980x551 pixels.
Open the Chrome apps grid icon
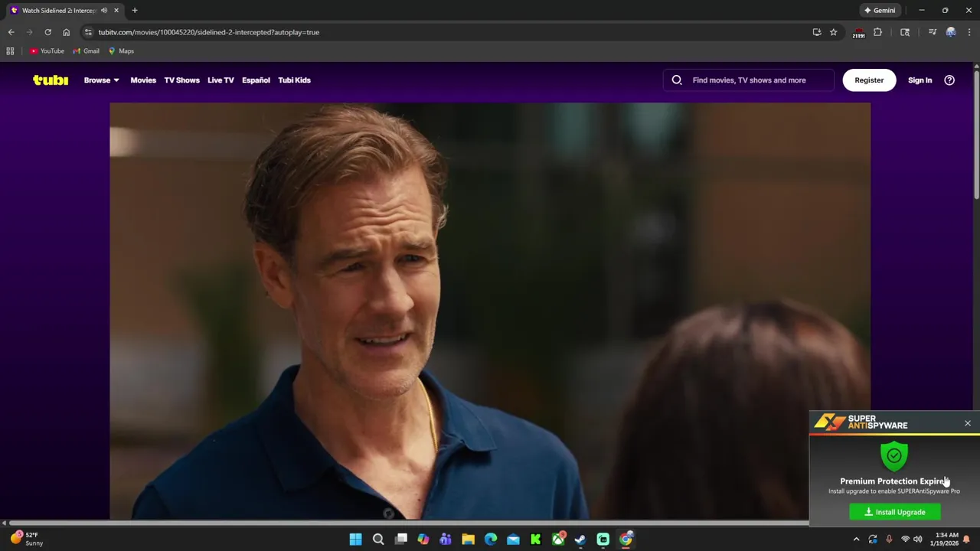coord(10,51)
